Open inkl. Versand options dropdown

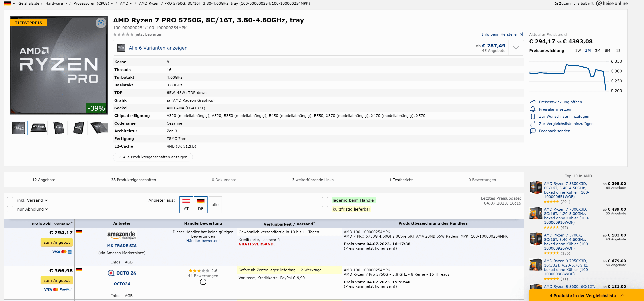pyautogui.click(x=46, y=200)
